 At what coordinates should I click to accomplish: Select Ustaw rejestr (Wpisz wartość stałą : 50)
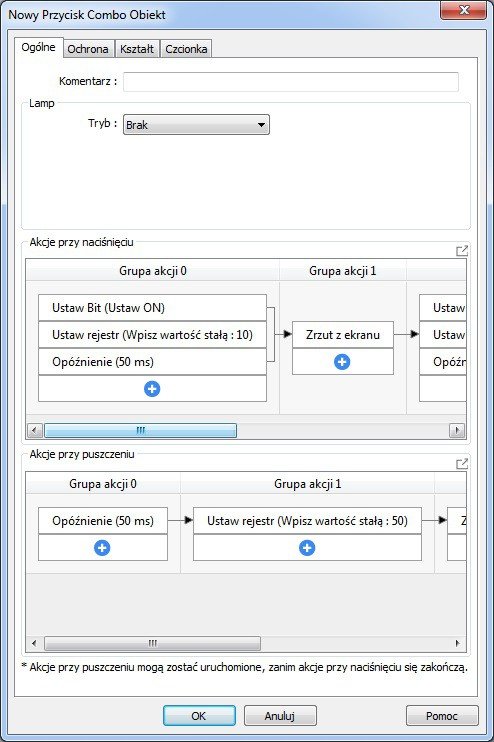307,521
